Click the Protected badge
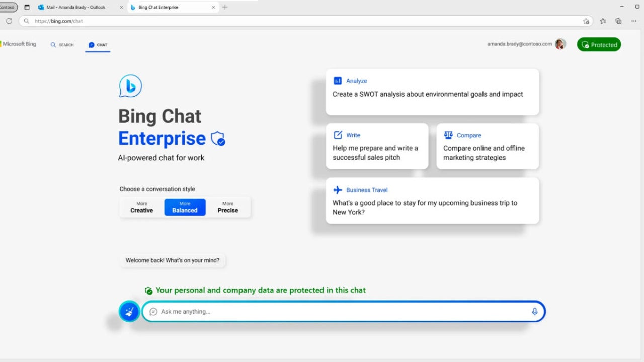644x362 pixels. coord(599,44)
